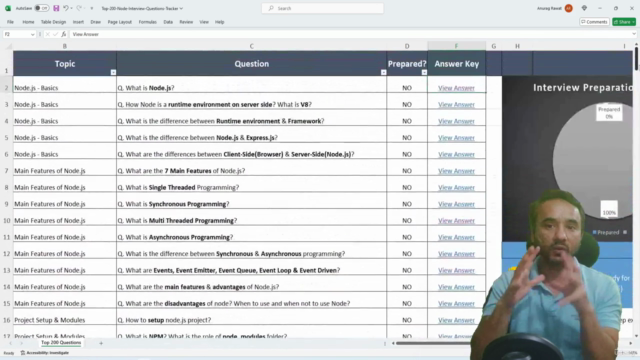Image resolution: width=640 pixels, height=360 pixels.
Task: Click the formula bar showing View Answer
Action: [x=350, y=35]
